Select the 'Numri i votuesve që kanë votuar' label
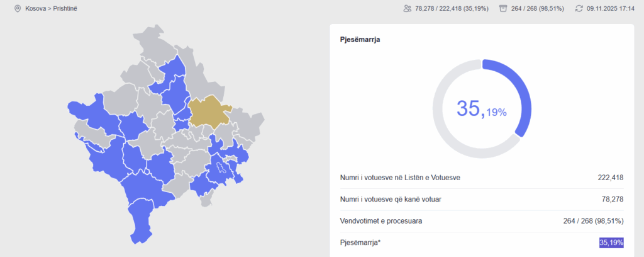 pyautogui.click(x=390, y=200)
